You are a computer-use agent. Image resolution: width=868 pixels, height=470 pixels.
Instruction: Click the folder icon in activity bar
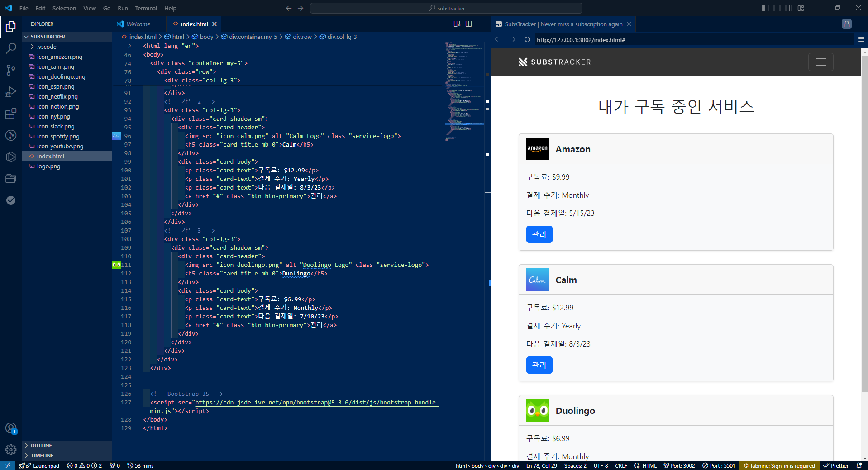[11, 179]
